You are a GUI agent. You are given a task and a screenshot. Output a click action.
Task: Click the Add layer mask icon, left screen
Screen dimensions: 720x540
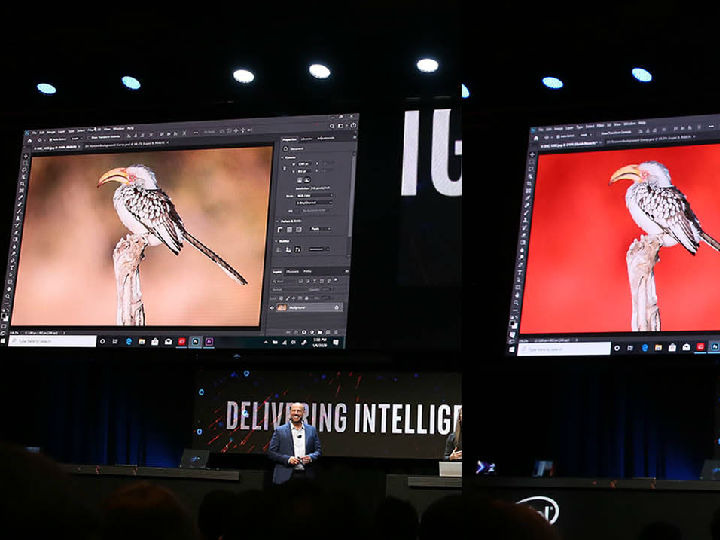(304, 332)
